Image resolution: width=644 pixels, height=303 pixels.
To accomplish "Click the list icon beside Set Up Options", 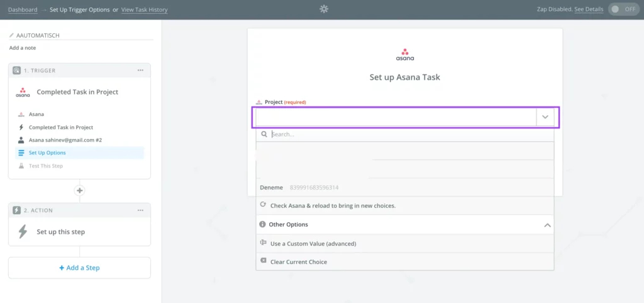I will click(x=21, y=153).
